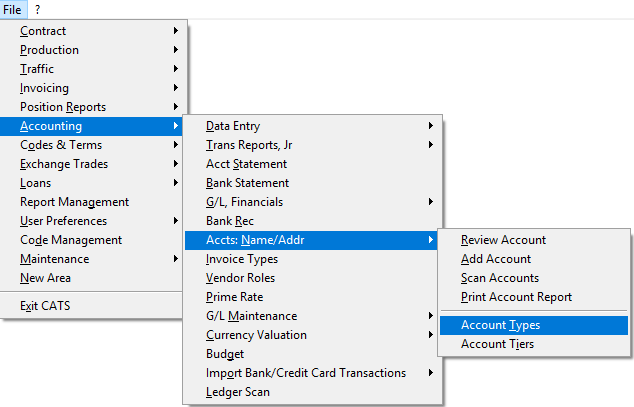Choose Report Management
The image size is (634, 407).
[93, 202]
